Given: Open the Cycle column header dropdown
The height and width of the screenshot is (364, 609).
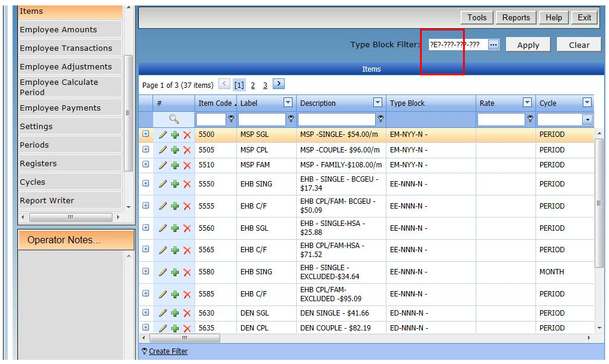Looking at the screenshot, I should [x=587, y=102].
